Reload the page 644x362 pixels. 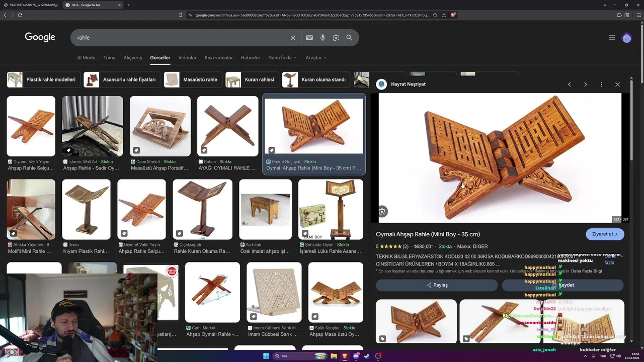(x=20, y=15)
